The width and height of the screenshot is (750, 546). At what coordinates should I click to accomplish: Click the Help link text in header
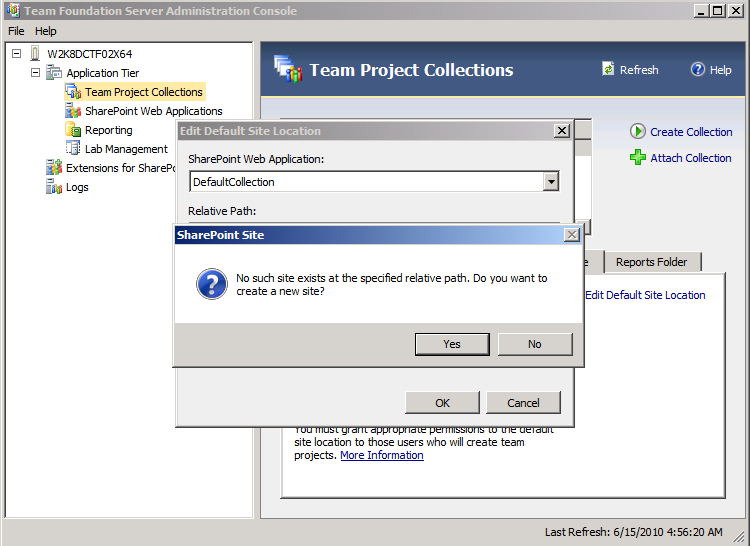pos(720,70)
